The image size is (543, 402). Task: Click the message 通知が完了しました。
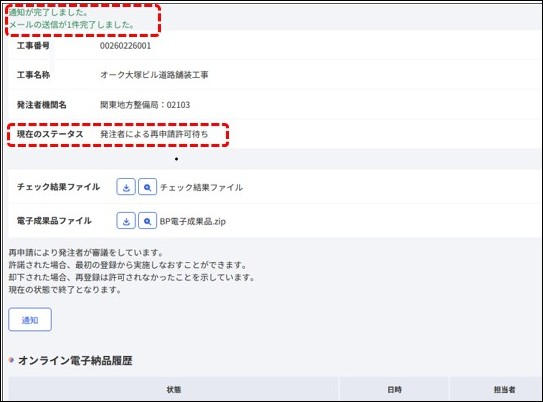(48, 12)
